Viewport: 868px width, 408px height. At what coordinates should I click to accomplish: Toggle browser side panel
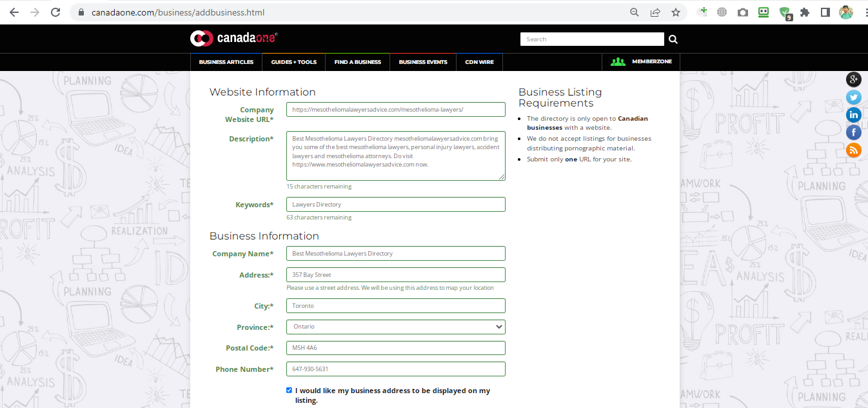click(x=825, y=12)
